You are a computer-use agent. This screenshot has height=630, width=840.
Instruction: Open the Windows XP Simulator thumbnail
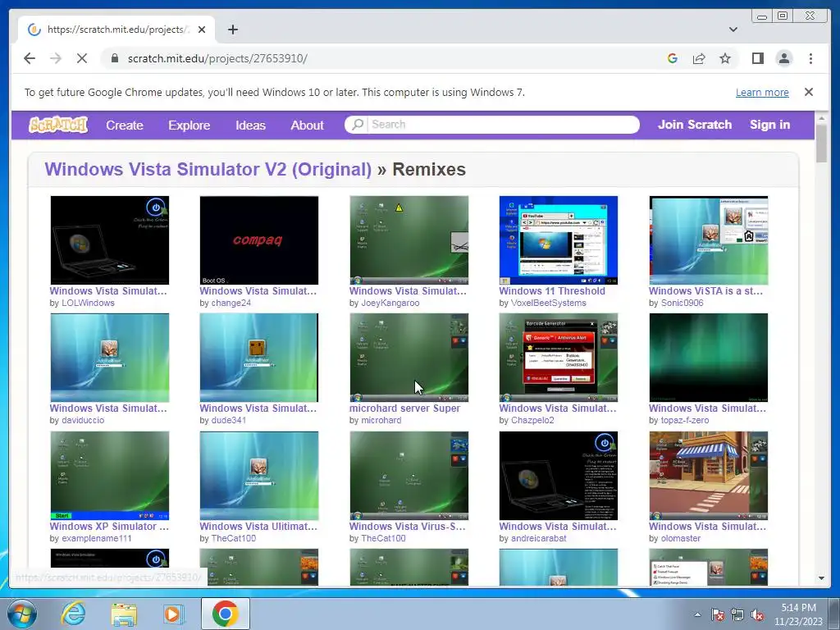pos(110,476)
